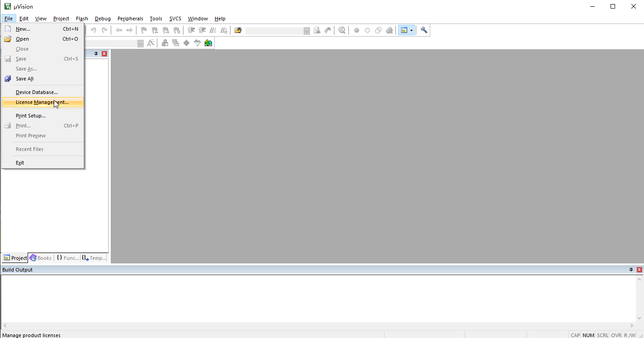Go to next bookmark flag icon

click(166, 30)
